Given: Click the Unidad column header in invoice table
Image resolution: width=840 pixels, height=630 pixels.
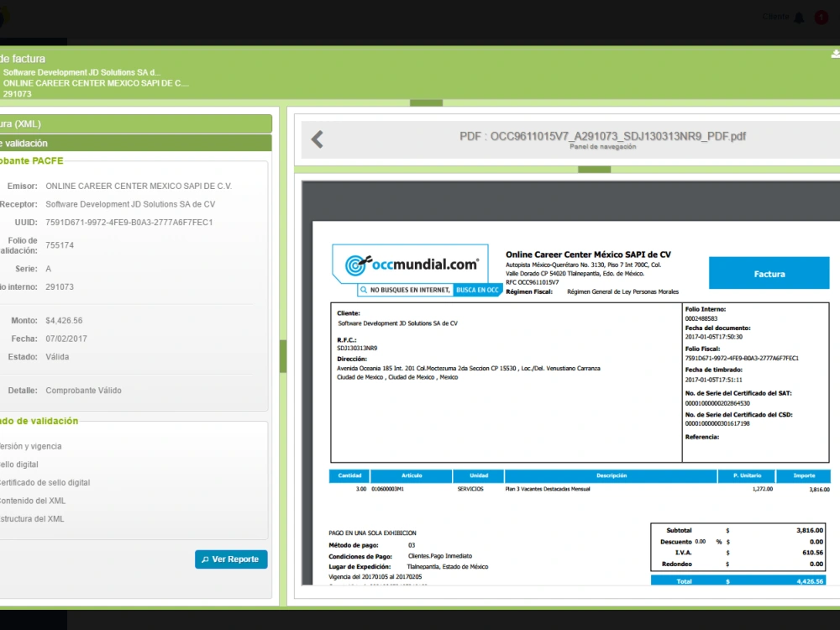Looking at the screenshot, I should 479,475.
